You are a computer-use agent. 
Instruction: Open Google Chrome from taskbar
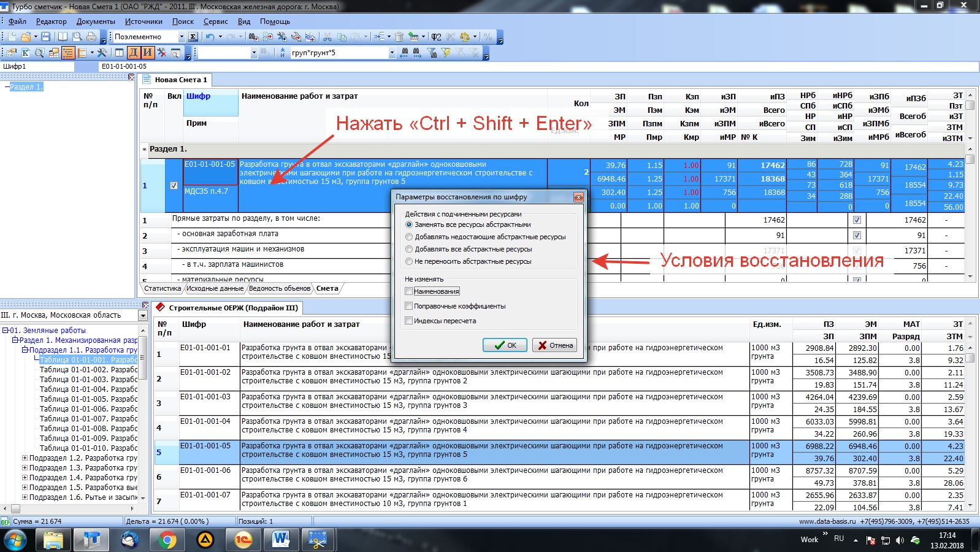tap(167, 540)
